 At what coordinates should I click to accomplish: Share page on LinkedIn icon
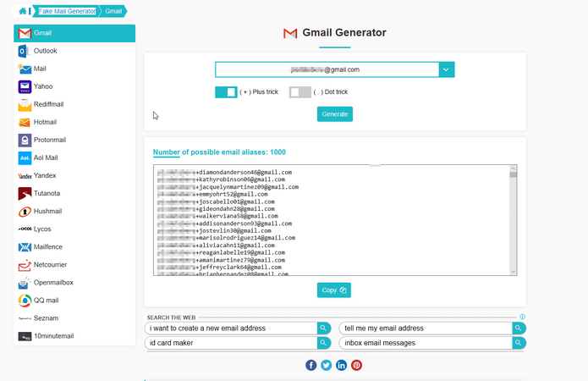tap(342, 365)
